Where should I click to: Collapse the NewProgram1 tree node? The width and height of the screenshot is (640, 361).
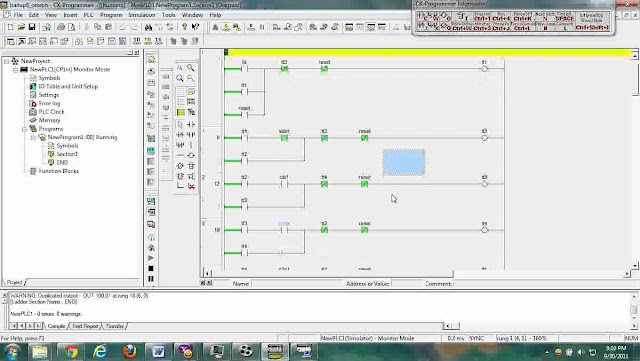pyautogui.click(x=33, y=137)
